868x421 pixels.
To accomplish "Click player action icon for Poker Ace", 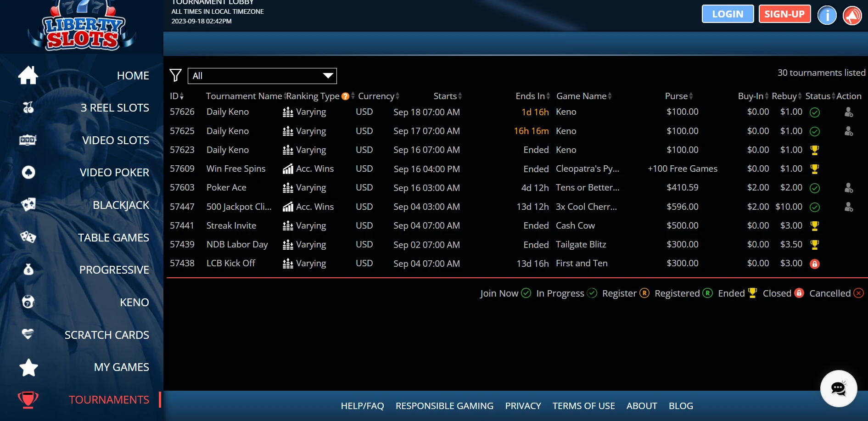I will tap(849, 188).
